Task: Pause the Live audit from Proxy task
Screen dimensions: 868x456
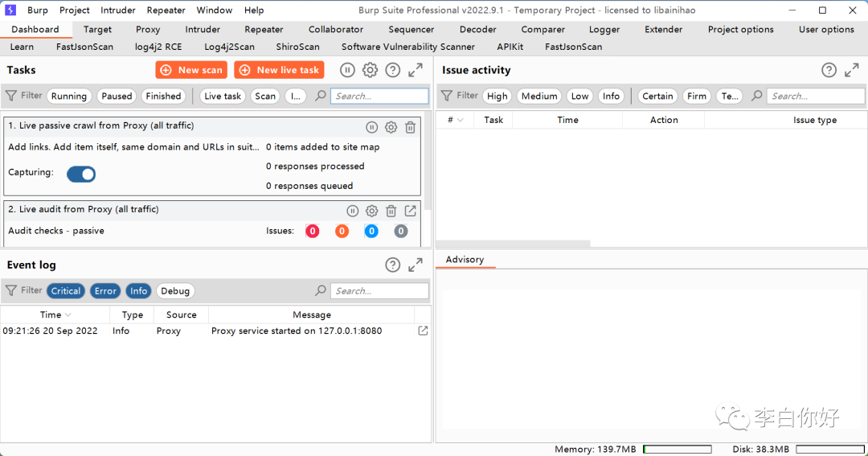Action: click(x=353, y=211)
